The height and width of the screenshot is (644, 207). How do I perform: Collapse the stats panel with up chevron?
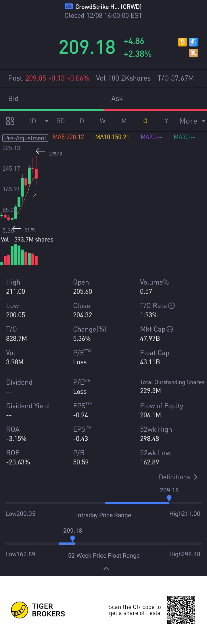pyautogui.click(x=106, y=569)
